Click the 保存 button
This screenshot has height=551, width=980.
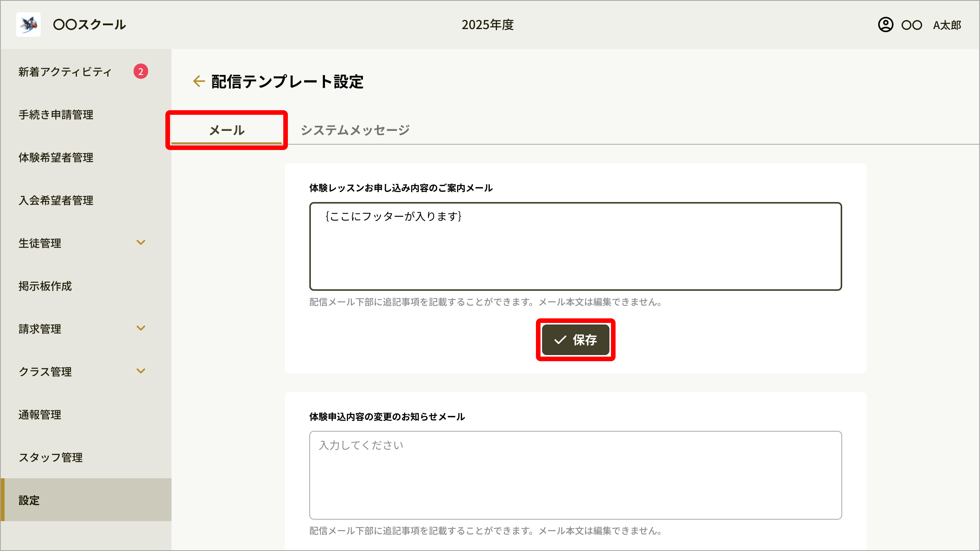[x=575, y=340]
